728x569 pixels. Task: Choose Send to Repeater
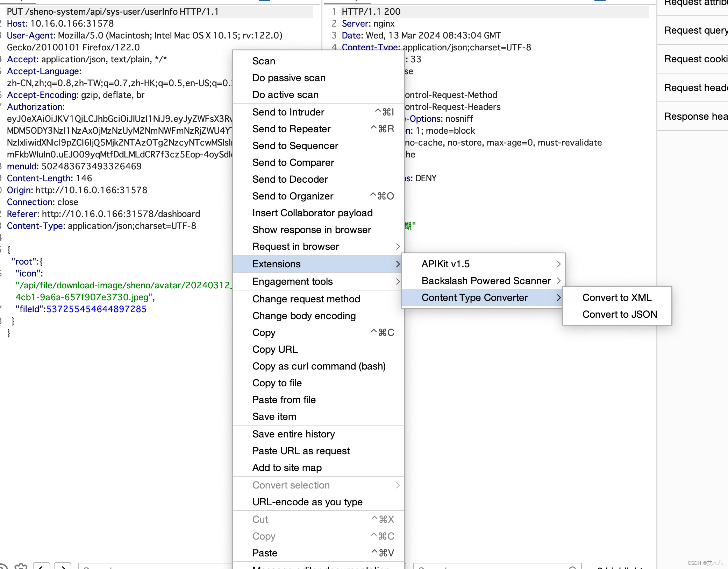pos(291,129)
